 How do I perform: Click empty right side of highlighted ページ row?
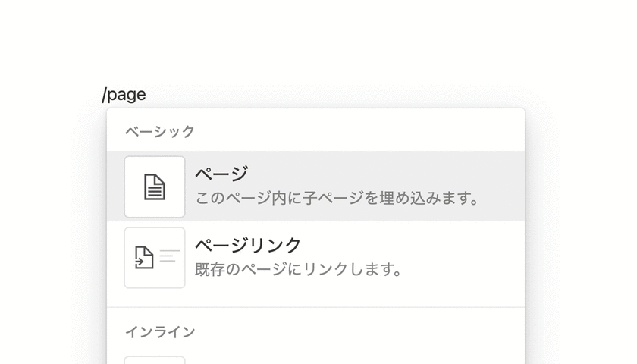point(500,187)
